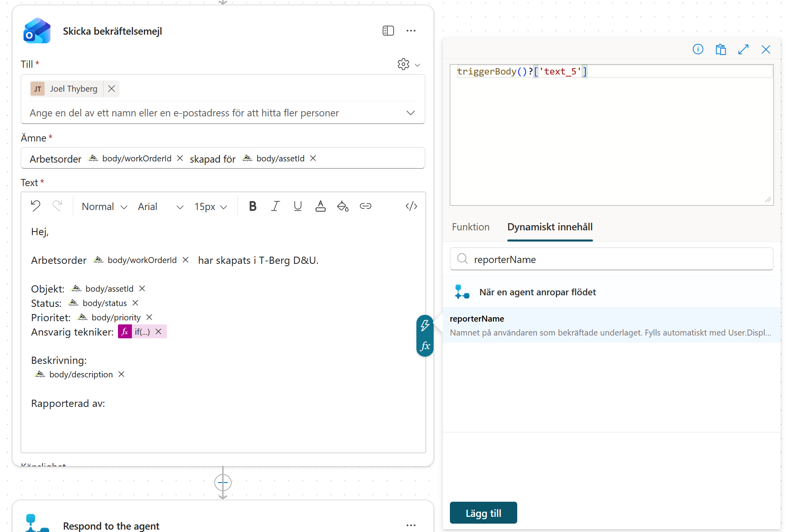Remove body/status token from email body

pyautogui.click(x=135, y=303)
